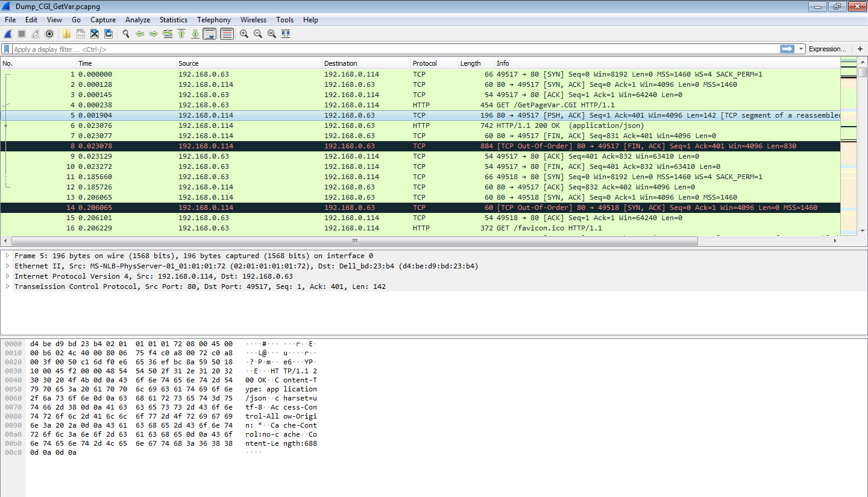The width and height of the screenshot is (868, 497).
Task: Zoom in on packet text
Action: pyautogui.click(x=244, y=34)
